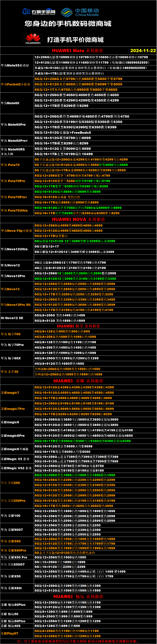The height and width of the screenshot is (644, 157).
Task: Click the 华为 荣耀90GT model cell
Action: [17, 530]
